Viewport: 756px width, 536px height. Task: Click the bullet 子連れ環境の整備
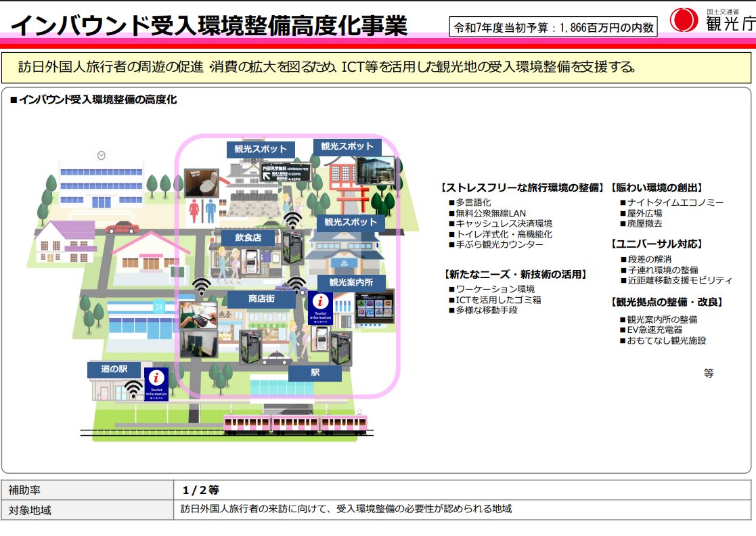(x=659, y=271)
